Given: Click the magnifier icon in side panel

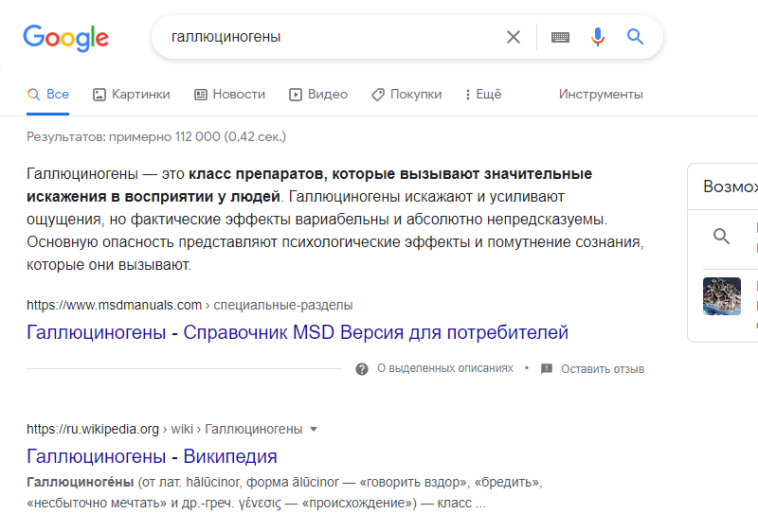Looking at the screenshot, I should (721, 236).
